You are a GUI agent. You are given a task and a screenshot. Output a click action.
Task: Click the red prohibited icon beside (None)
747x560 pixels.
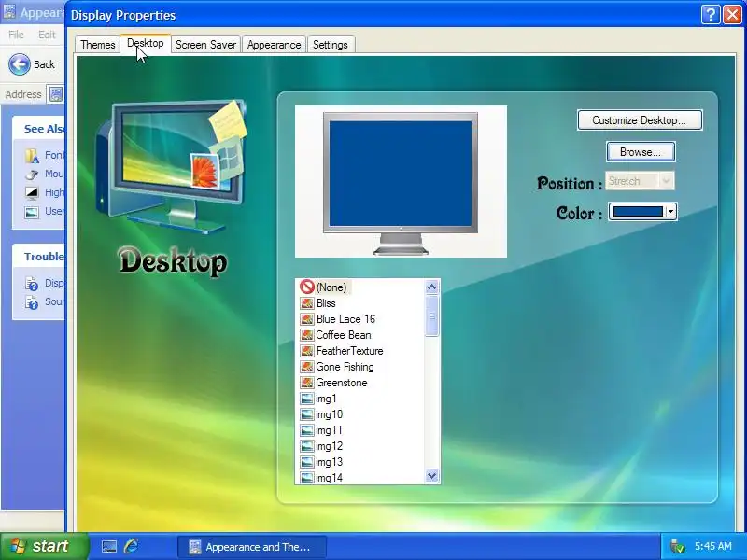[307, 287]
